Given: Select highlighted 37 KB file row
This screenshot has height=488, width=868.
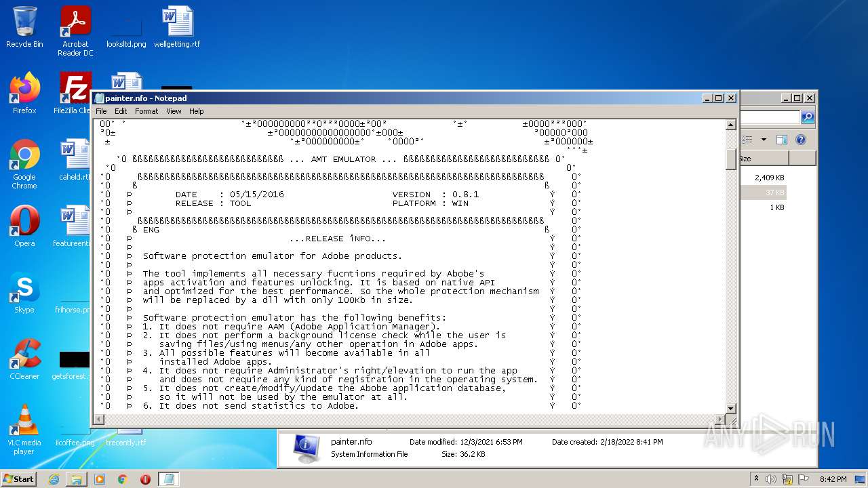Looking at the screenshot, I should click(763, 192).
